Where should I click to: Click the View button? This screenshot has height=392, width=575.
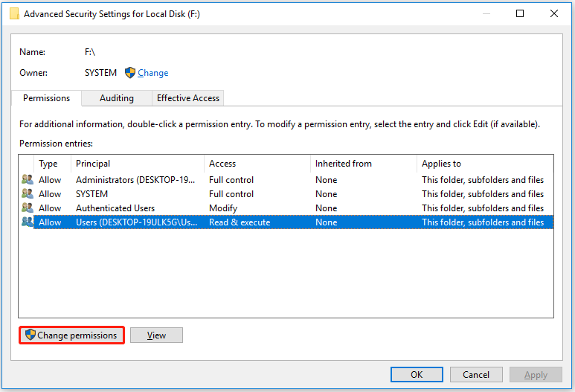point(157,335)
